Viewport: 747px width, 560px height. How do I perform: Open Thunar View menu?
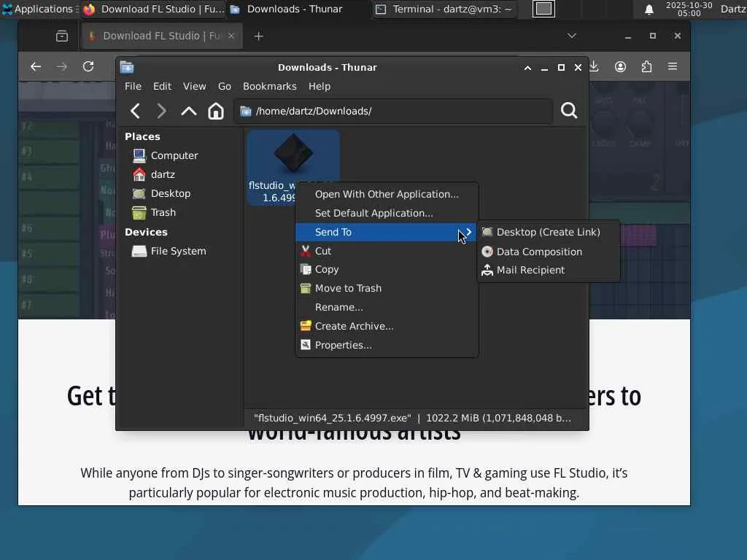pos(194,86)
